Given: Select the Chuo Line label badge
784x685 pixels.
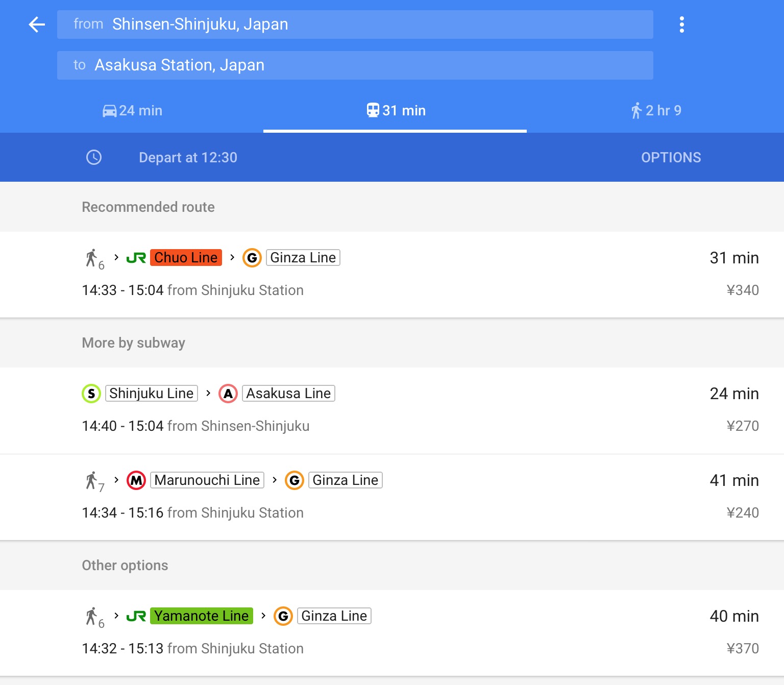Looking at the screenshot, I should click(186, 258).
